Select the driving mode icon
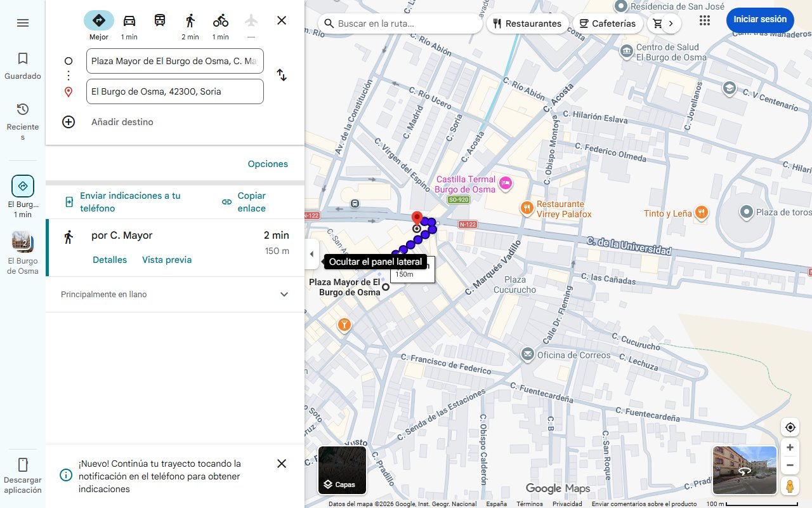 click(x=129, y=20)
